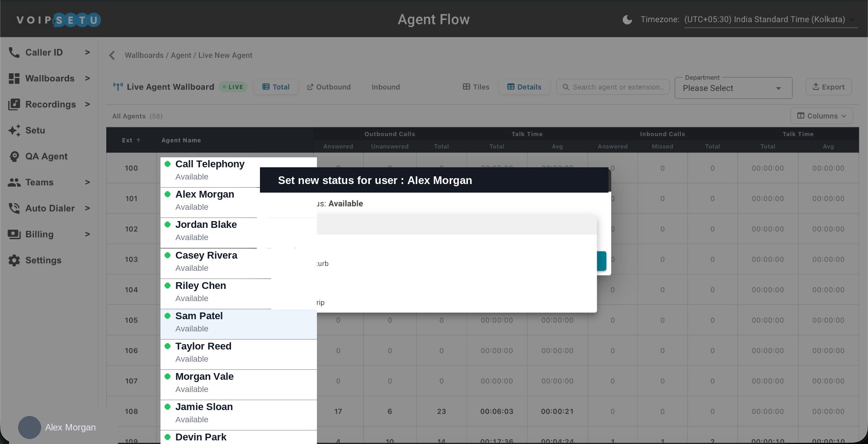Switch to Tiles view

click(476, 87)
